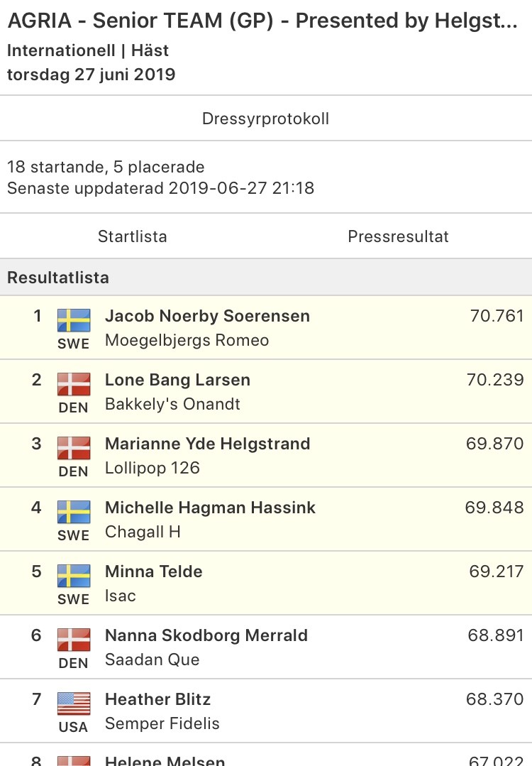The height and width of the screenshot is (766, 532).
Task: Click the Swedish flag beside Michelle Hagman Hassink
Action: [74, 513]
